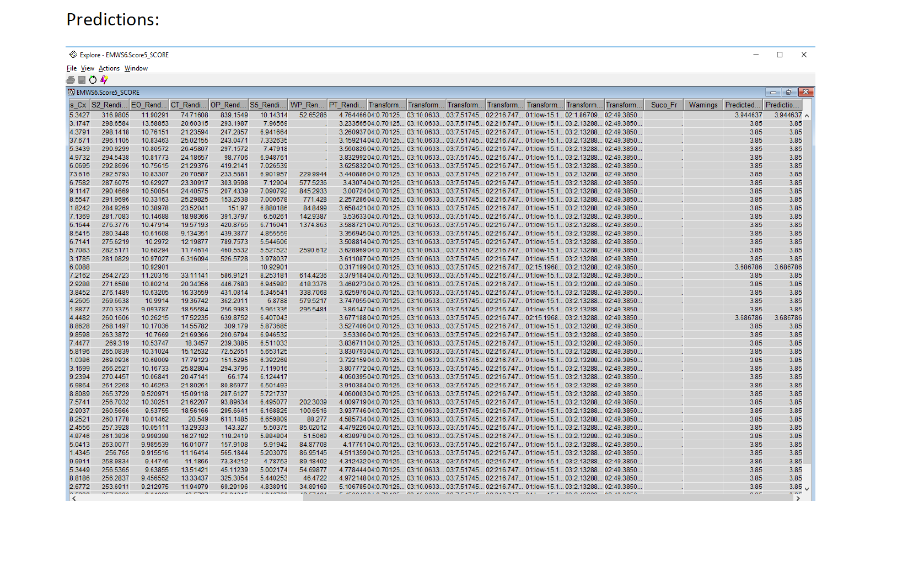Viewport: 924px width, 562px height.
Task: Refresh the data view
Action: click(x=93, y=80)
